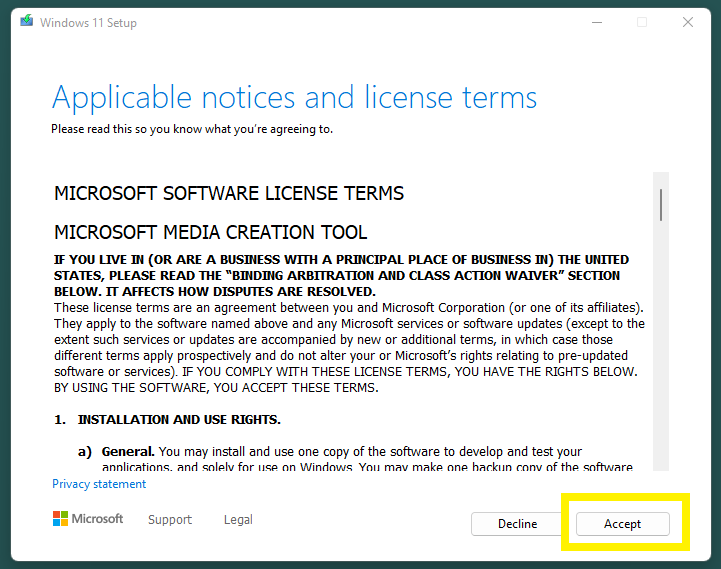Click the 'Windows 11 Setup' window title text
This screenshot has height=569, width=721.
pyautogui.click(x=88, y=23)
